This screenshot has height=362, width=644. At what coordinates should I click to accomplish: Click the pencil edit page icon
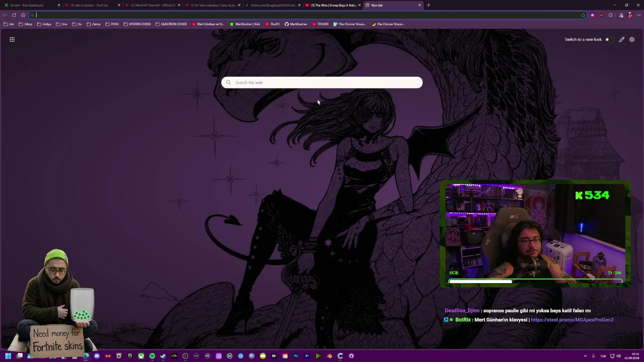[x=622, y=39]
